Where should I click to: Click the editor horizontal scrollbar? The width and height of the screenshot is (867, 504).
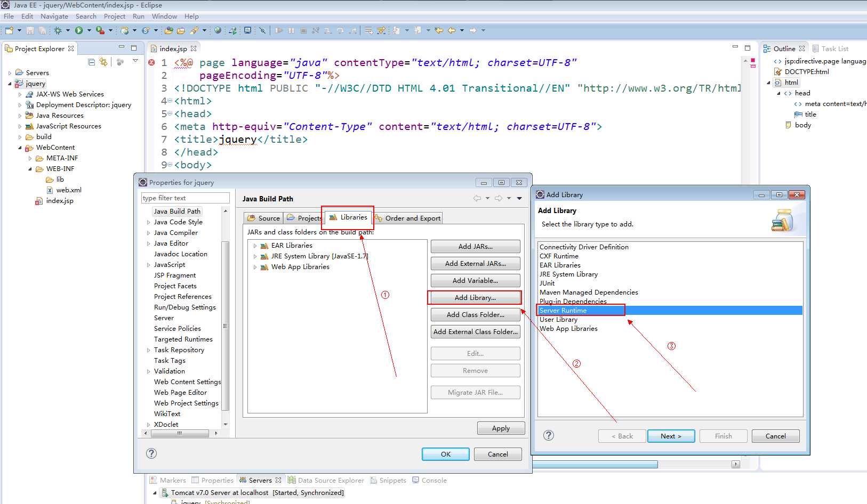click(x=595, y=464)
